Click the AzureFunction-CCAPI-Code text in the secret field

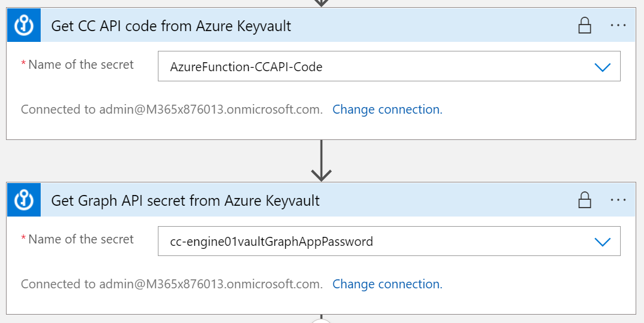pyautogui.click(x=246, y=67)
